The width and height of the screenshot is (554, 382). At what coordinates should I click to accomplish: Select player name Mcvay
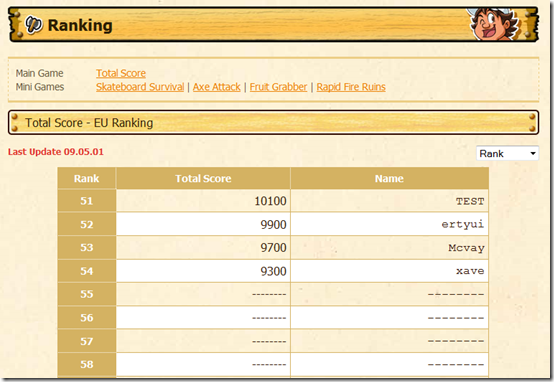click(x=466, y=248)
